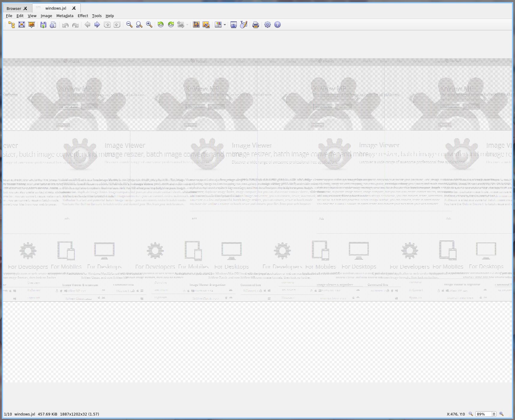Screen dimensions: 515x420
Task: Open the Effect menu
Action: pos(83,16)
